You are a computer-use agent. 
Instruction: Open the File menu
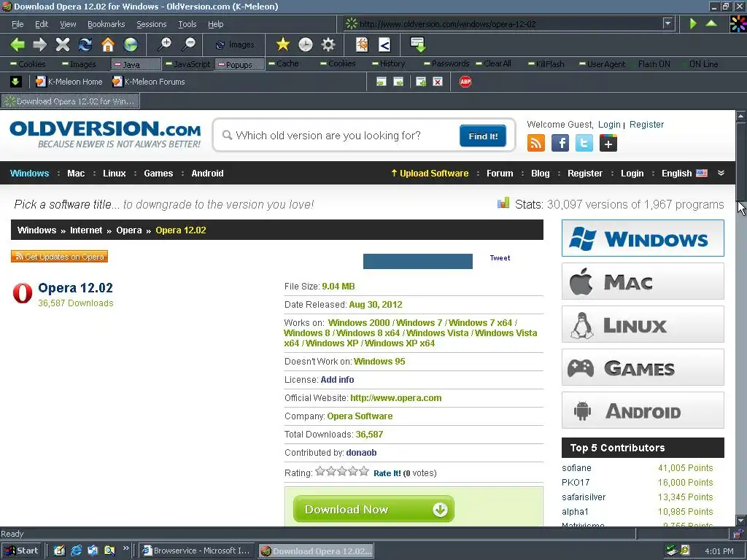[18, 24]
